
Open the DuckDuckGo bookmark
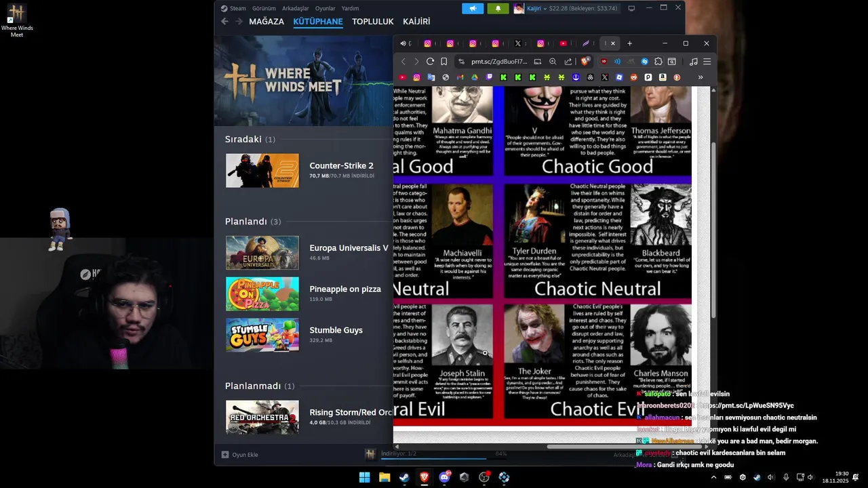pyautogui.click(x=677, y=77)
